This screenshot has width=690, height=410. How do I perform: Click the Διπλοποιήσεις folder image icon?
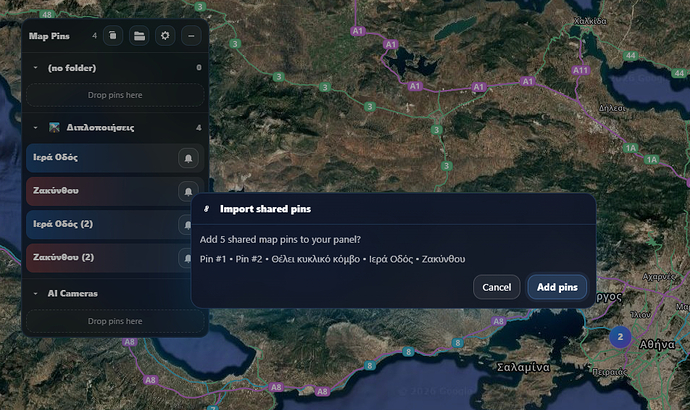54,128
